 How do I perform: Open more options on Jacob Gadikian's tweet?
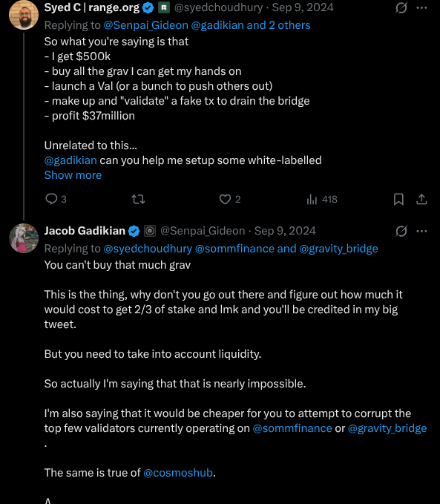click(421, 231)
